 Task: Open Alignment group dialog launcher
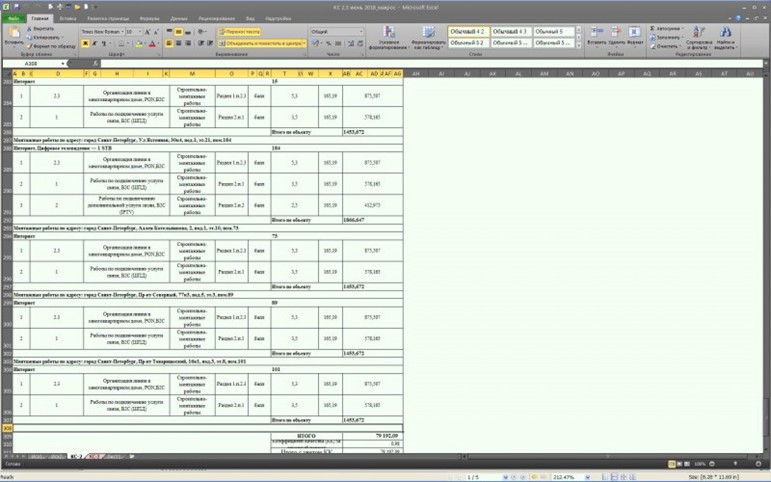305,54
